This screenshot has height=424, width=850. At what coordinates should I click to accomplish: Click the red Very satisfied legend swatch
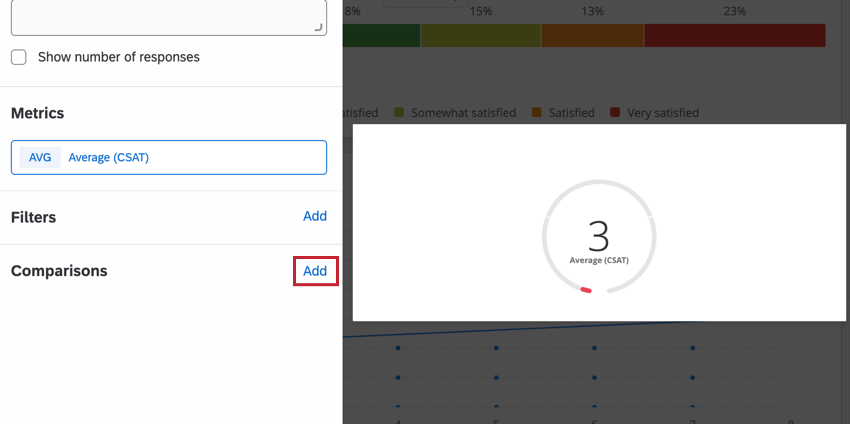615,113
